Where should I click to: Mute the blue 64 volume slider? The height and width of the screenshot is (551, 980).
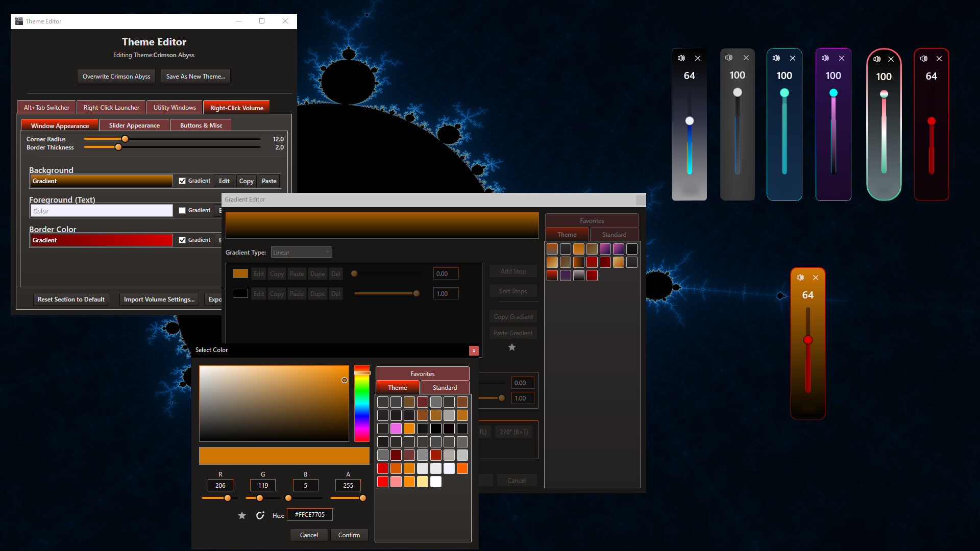point(681,58)
